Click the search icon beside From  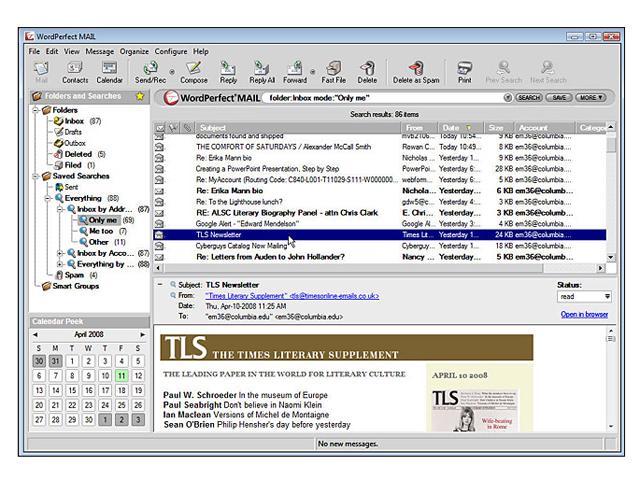click(x=173, y=295)
